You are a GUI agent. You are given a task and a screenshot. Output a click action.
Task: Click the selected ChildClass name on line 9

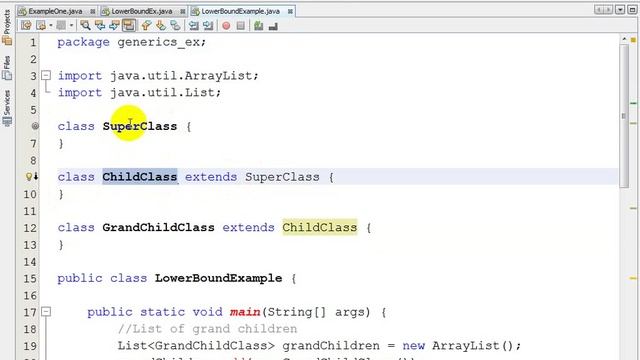coord(140,177)
